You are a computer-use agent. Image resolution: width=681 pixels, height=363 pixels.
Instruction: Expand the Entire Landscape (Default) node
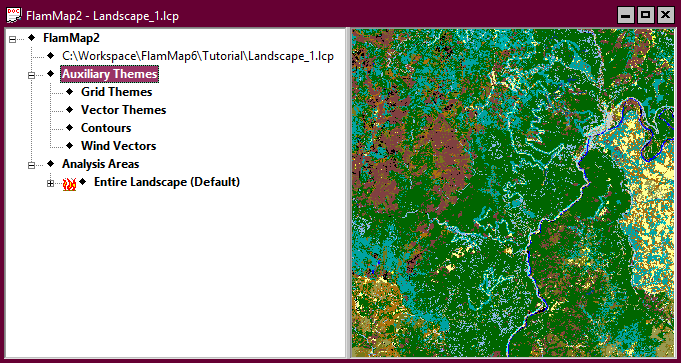tap(50, 184)
